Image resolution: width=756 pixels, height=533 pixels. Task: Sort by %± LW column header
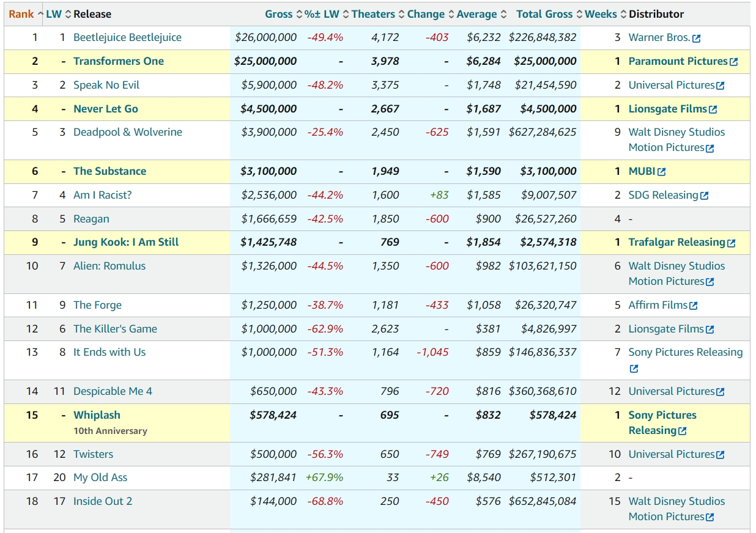(x=327, y=14)
